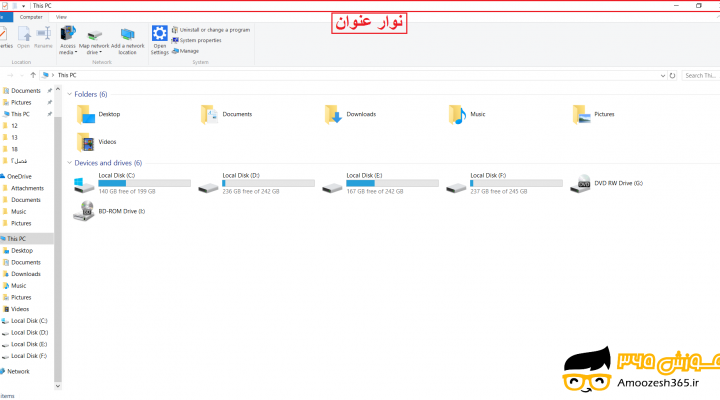Screen dimensions: 720x400
Task: Select Local Disk (F:) in navigation pane
Action: pos(29,356)
